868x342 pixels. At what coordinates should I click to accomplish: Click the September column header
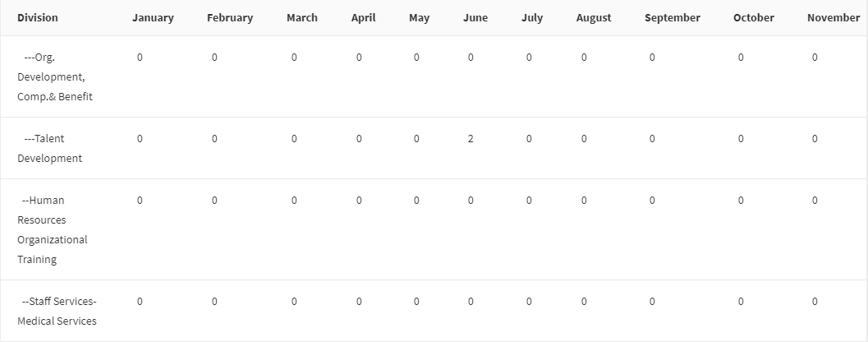673,18
